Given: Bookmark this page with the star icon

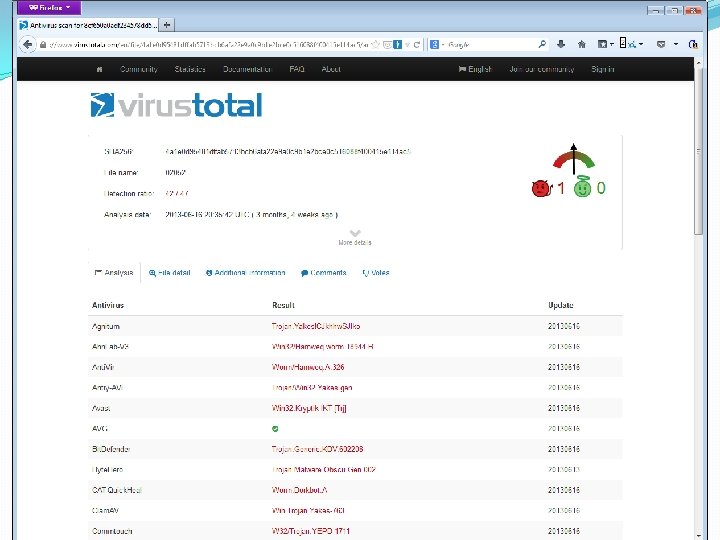Looking at the screenshot, I should point(375,45).
